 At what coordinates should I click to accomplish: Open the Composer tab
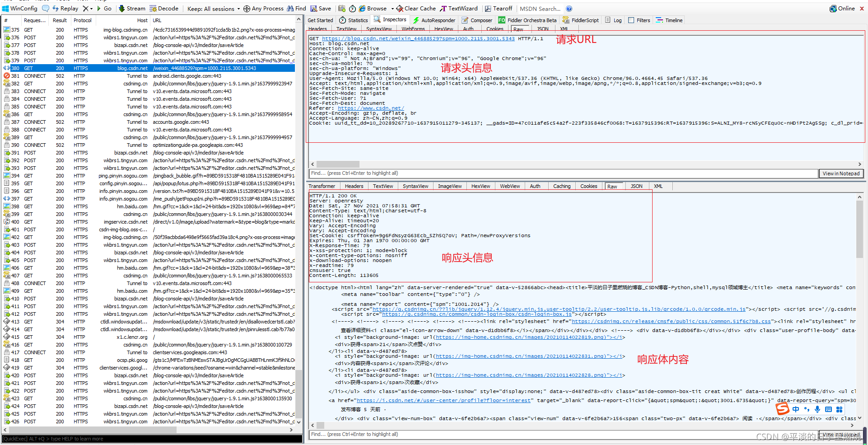477,20
